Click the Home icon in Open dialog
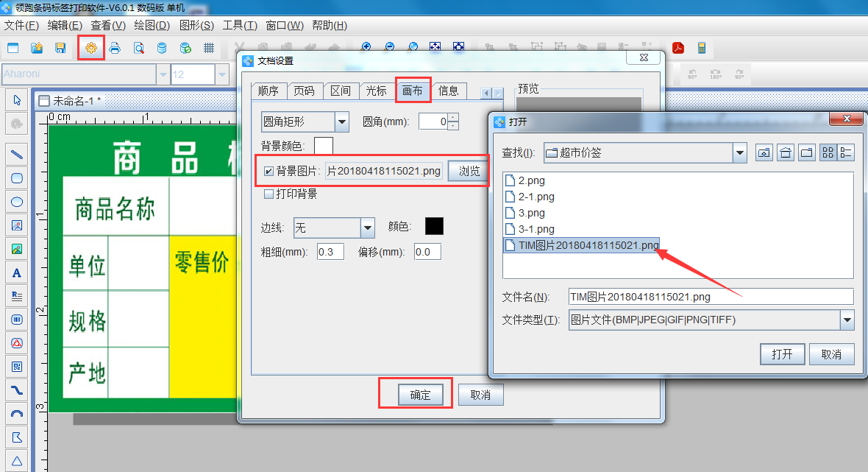This screenshot has height=472, width=868. click(x=785, y=152)
